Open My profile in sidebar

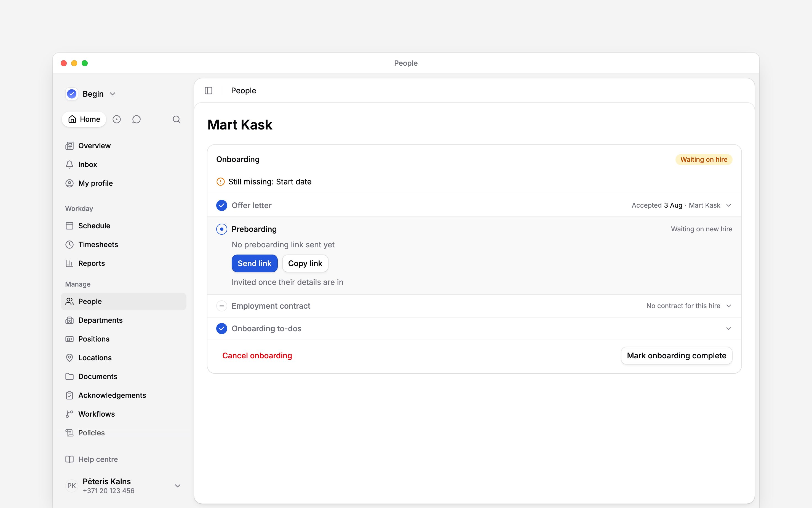(x=124, y=183)
